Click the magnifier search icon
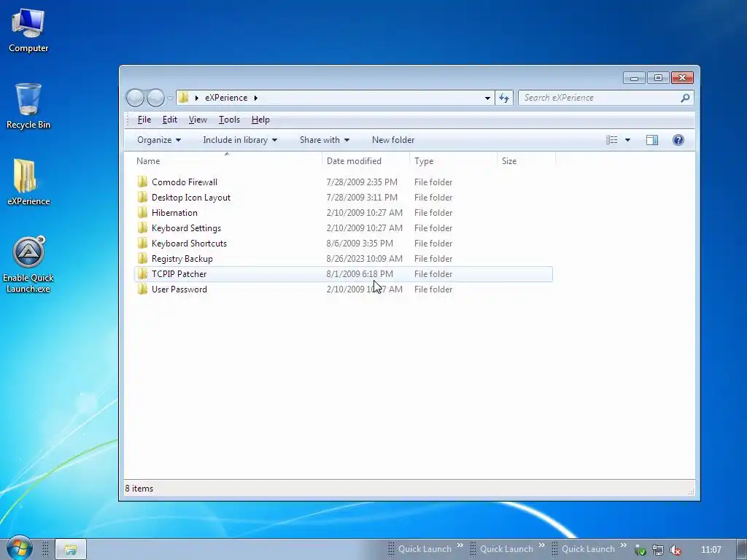747x560 pixels. (685, 98)
